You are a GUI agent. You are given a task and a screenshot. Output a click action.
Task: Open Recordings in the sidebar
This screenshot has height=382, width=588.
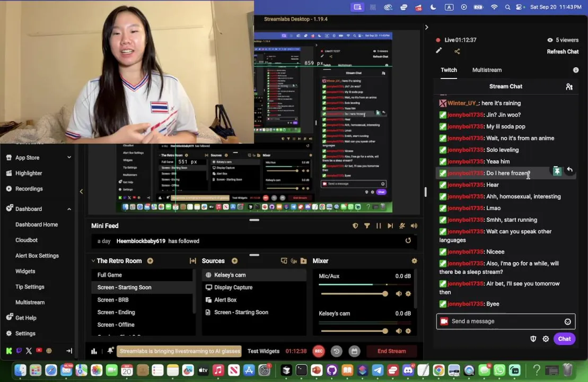tap(29, 189)
